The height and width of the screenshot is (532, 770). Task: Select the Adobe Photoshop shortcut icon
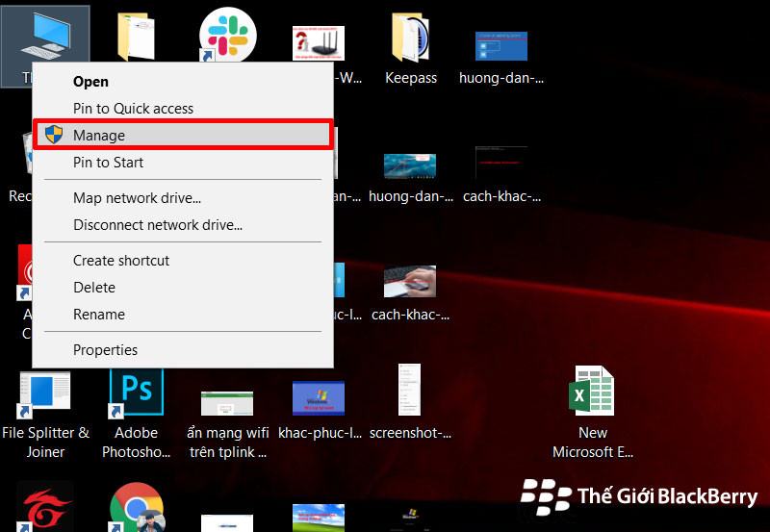(137, 393)
